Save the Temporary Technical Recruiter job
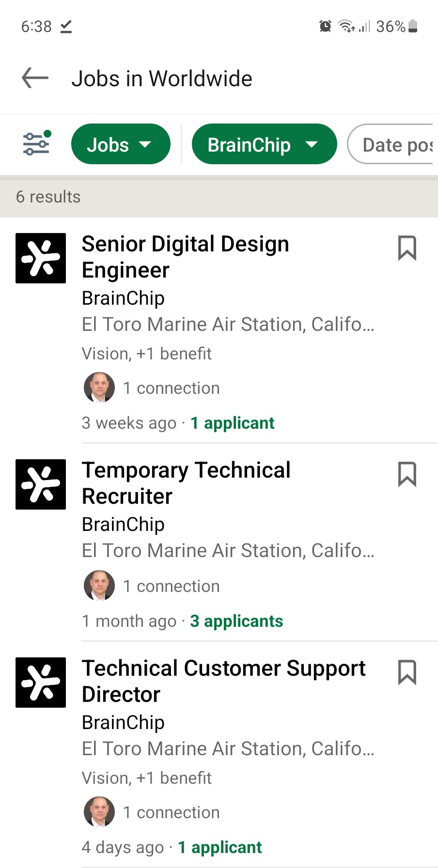Image resolution: width=438 pixels, height=868 pixels. (407, 474)
